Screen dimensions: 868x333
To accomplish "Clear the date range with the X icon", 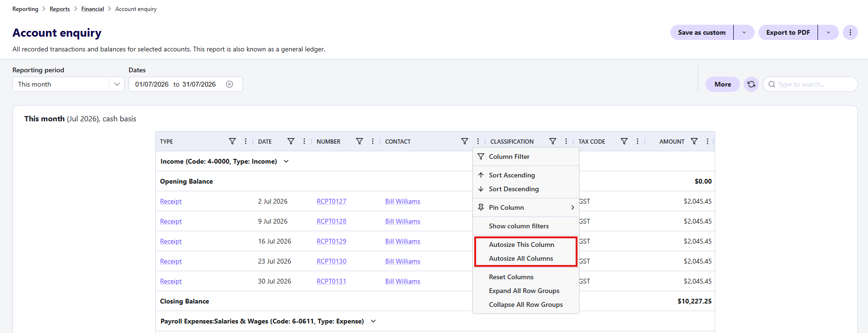I will click(229, 84).
